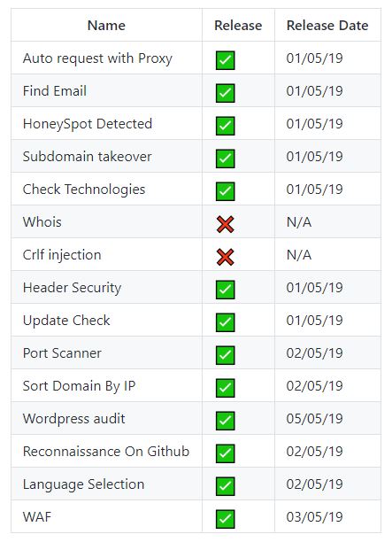The width and height of the screenshot is (392, 542).
Task: Click the Language Selection release checkmark
Action: click(225, 486)
